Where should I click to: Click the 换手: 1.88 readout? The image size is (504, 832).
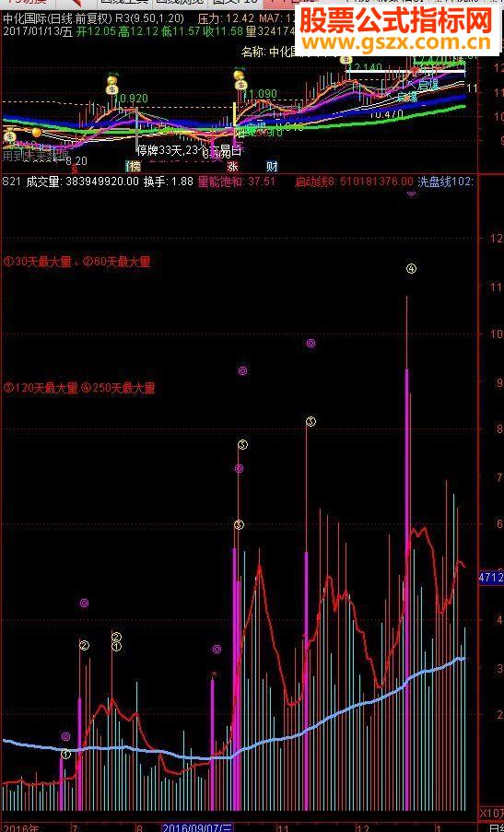tap(169, 182)
